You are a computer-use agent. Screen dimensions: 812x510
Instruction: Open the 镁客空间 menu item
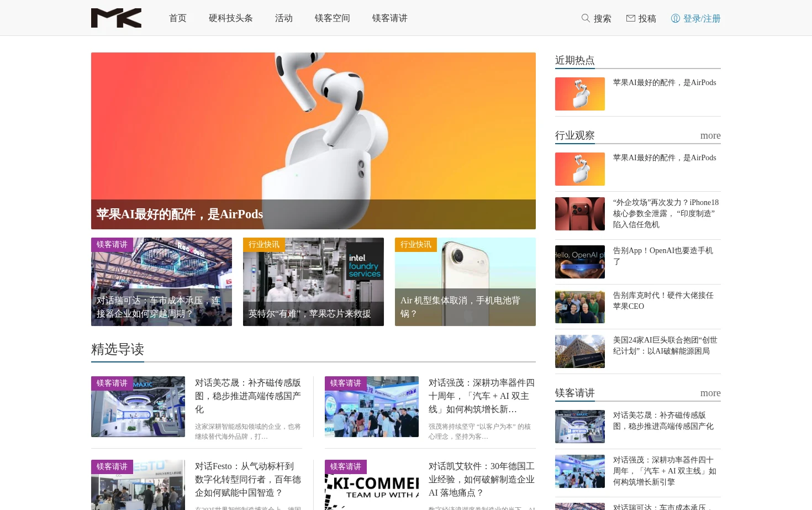[333, 18]
